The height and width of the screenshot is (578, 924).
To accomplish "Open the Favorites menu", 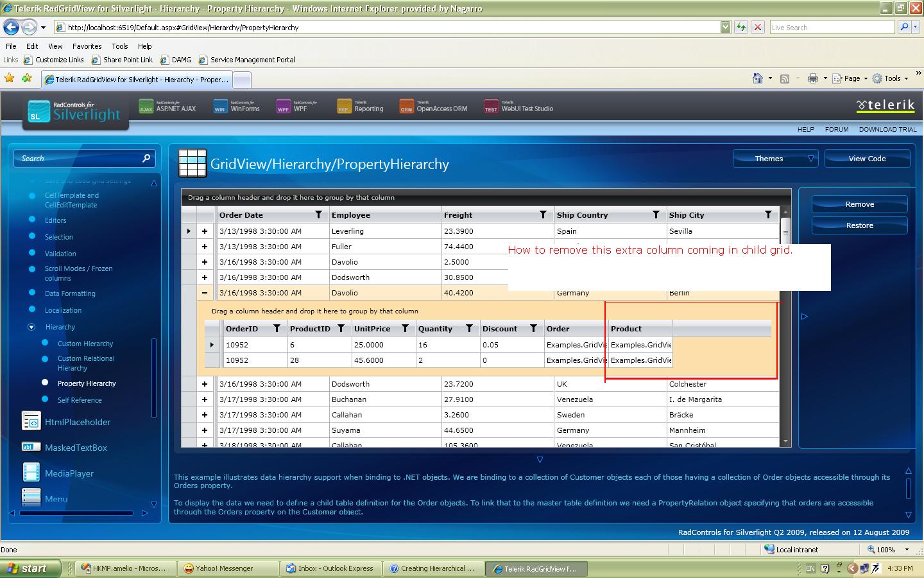I will click(x=87, y=46).
